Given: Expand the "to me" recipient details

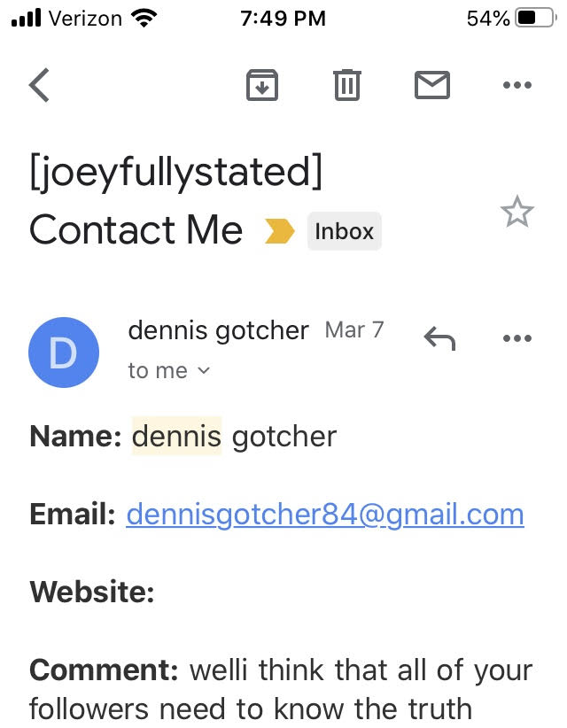Looking at the screenshot, I should pos(169,370).
